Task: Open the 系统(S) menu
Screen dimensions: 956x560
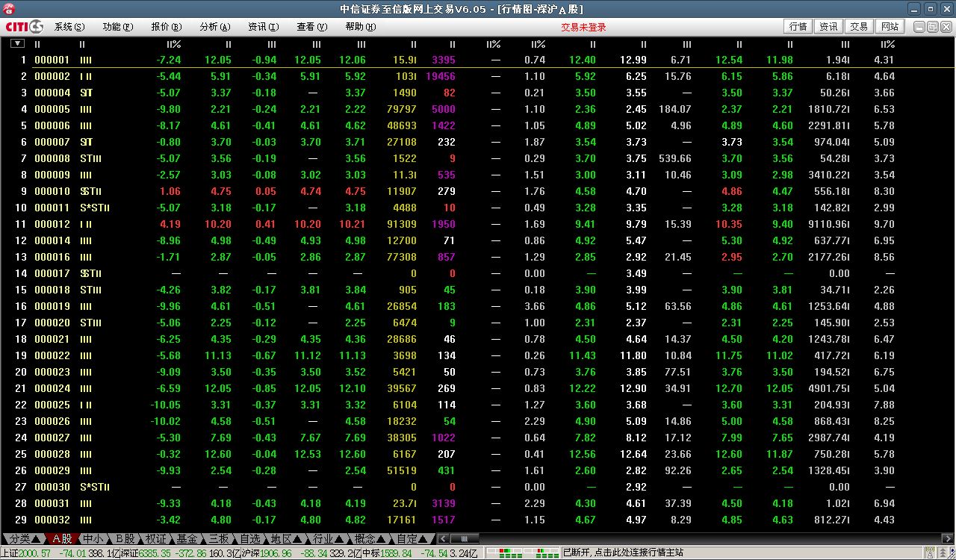Action: click(69, 27)
